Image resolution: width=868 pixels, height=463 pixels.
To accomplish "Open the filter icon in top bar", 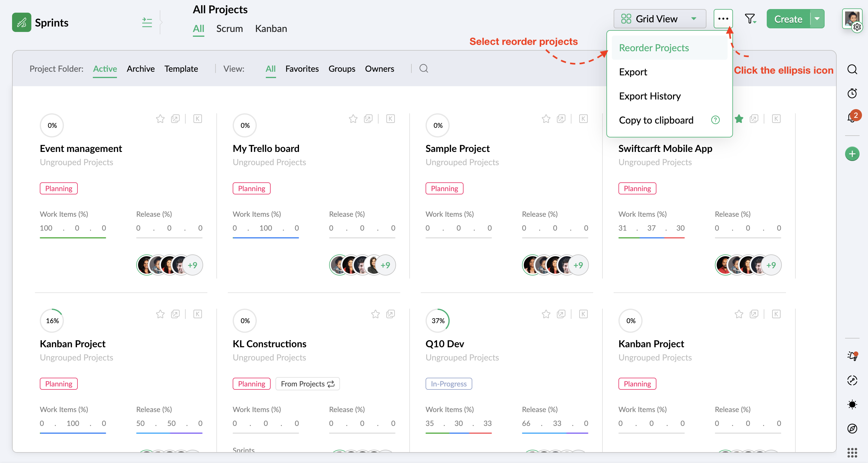I will (x=750, y=19).
